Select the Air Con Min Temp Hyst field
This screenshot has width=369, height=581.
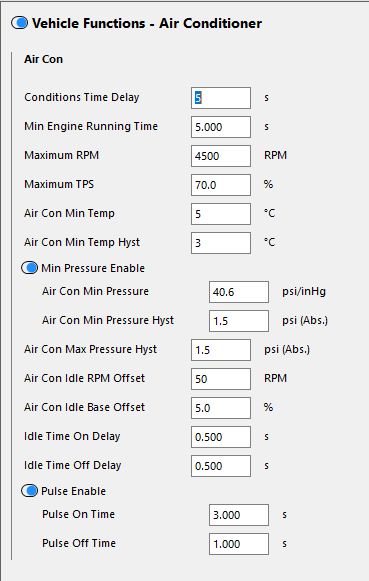221,243
